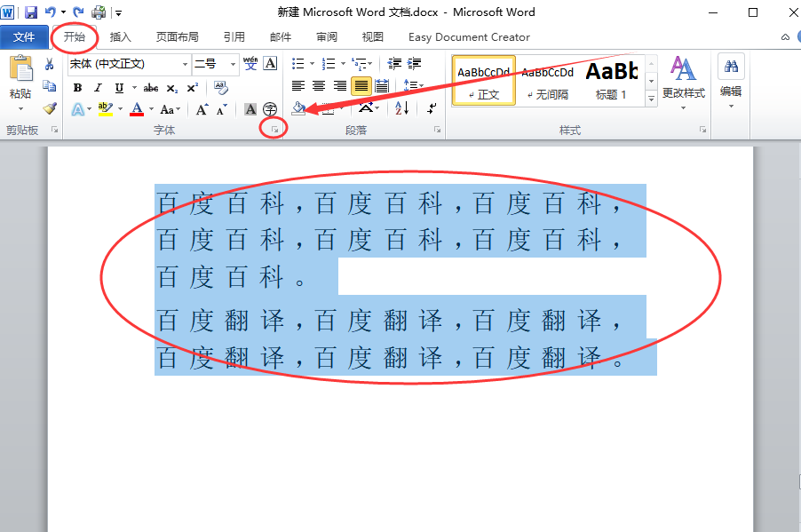The width and height of the screenshot is (801, 532).
Task: Show or hide paragraph marks icon
Action: pos(432,107)
